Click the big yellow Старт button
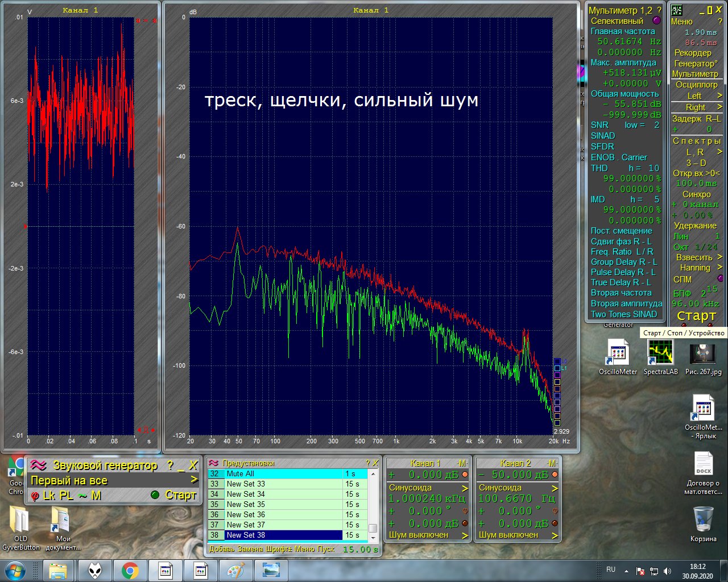Image resolution: width=728 pixels, height=582 pixels. tap(696, 316)
